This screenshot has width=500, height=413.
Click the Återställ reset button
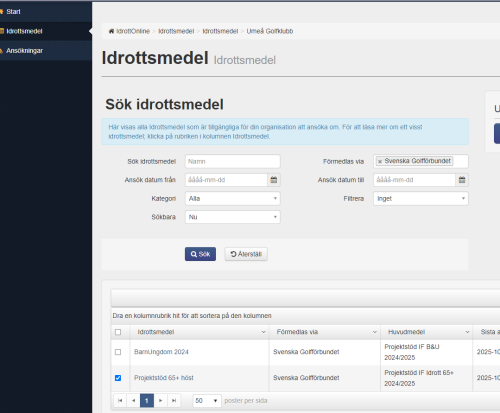(246, 254)
